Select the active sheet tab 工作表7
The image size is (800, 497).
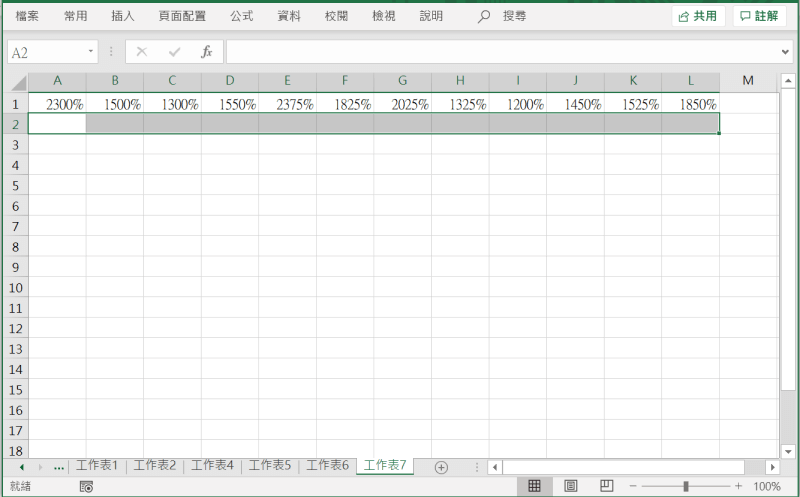[385, 465]
